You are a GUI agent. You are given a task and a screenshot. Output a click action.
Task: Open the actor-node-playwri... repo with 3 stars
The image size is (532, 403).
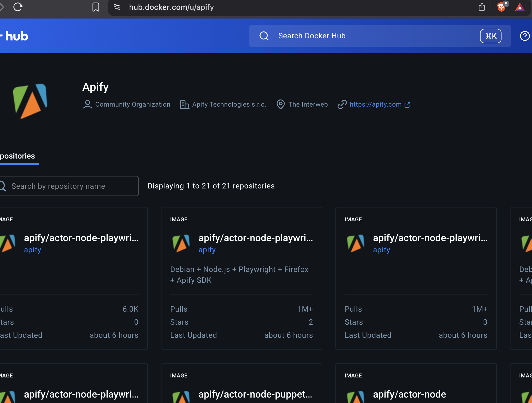coord(430,238)
